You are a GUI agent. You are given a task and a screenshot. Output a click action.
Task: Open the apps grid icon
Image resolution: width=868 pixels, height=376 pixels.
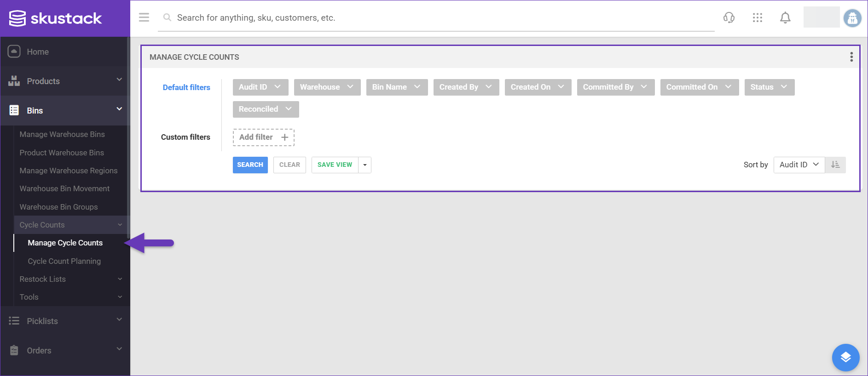pyautogui.click(x=757, y=18)
